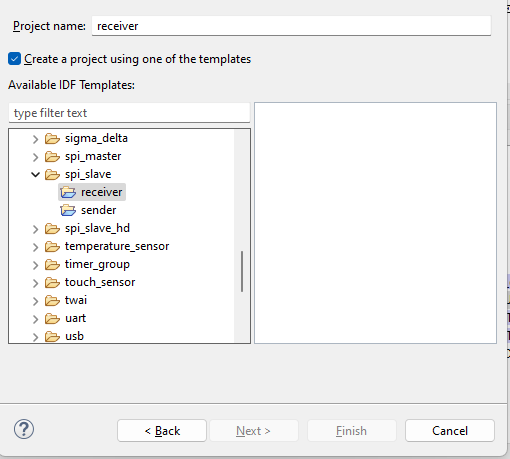Screen dimensions: 510x459
Task: Click the Project name input field
Action: [291, 26]
